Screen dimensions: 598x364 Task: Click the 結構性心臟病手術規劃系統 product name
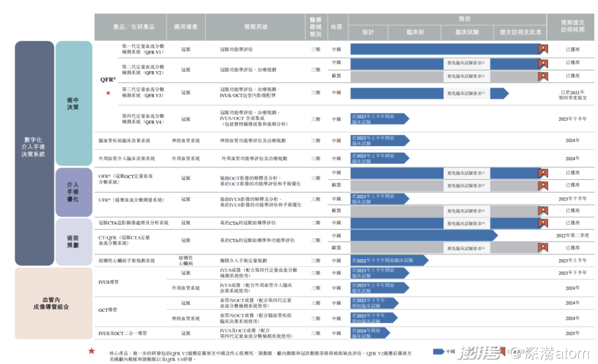[127, 261]
